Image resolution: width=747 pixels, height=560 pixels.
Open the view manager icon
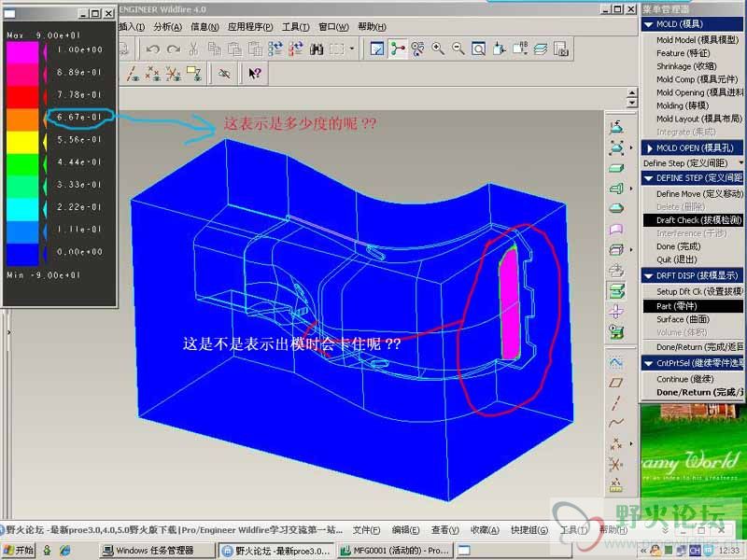coord(561,49)
